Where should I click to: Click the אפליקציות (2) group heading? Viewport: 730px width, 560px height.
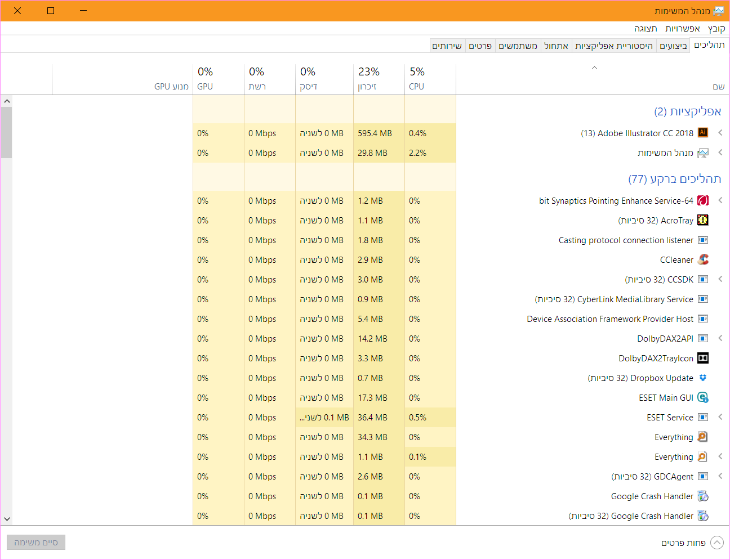[688, 111]
